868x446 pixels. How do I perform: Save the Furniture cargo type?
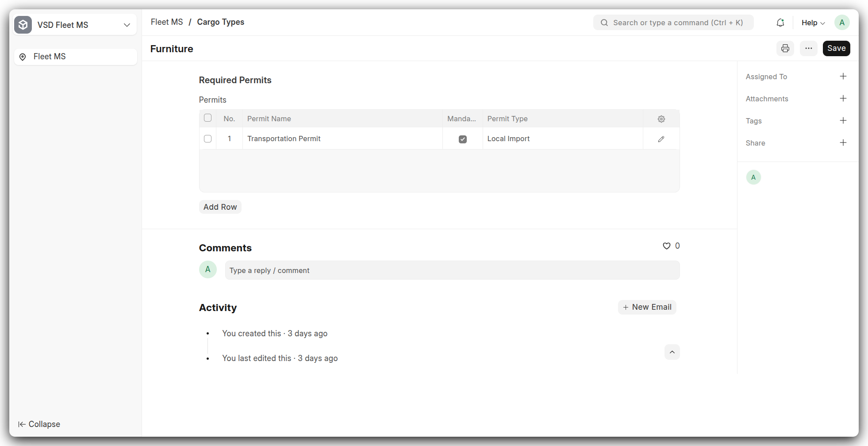(x=837, y=48)
